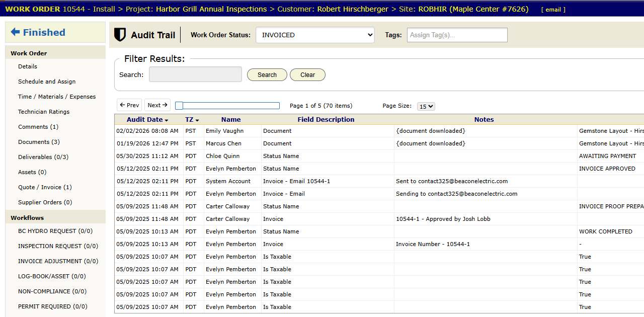Image resolution: width=644 pixels, height=317 pixels.
Task: Click the date 05/30/2025 11:12 AM
Action: click(x=147, y=156)
